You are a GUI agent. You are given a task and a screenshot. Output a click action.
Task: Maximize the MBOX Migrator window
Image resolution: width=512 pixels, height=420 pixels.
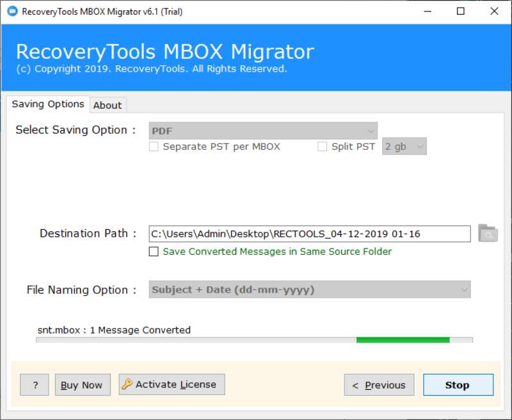pyautogui.click(x=460, y=12)
